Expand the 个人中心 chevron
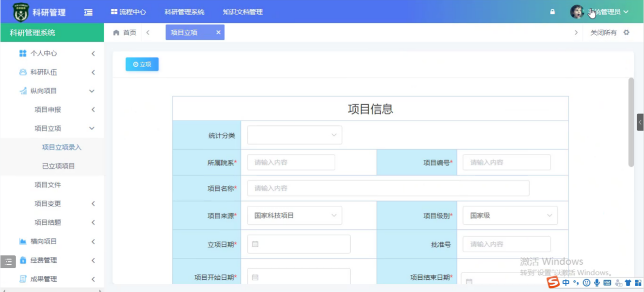Viewport: 644px width, 292px height. pos(93,54)
